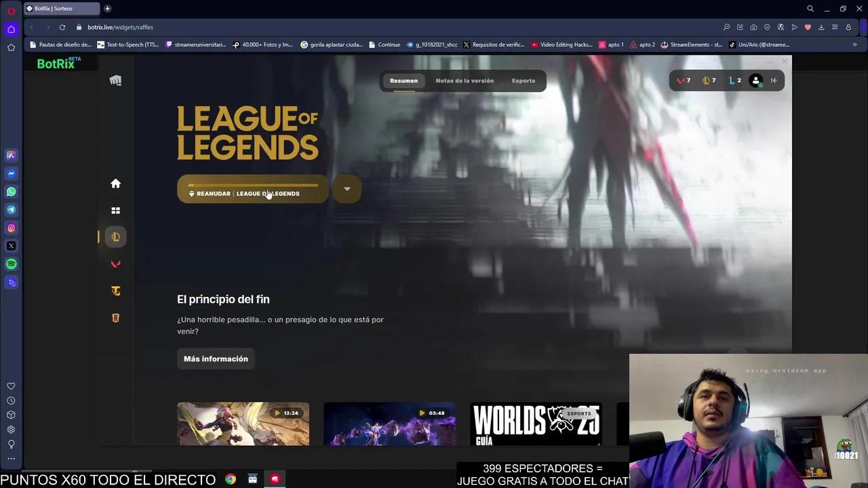Open Opera easy setup icon

tap(835, 27)
